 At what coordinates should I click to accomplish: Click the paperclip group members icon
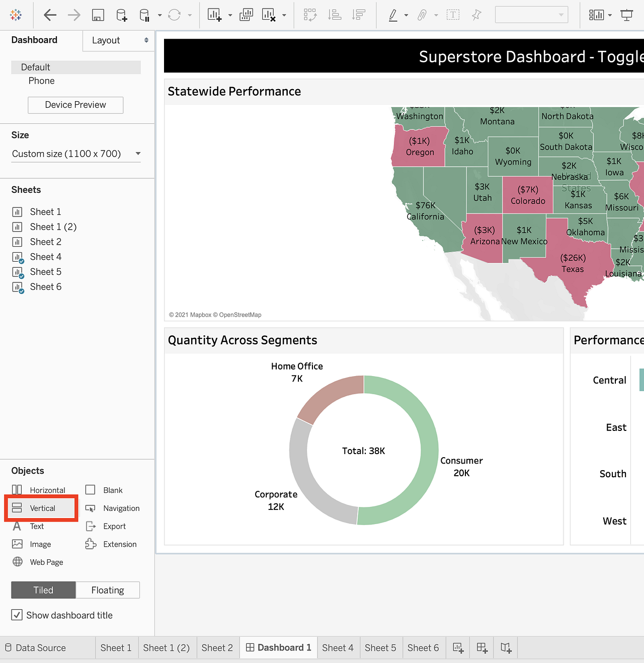[x=422, y=15]
